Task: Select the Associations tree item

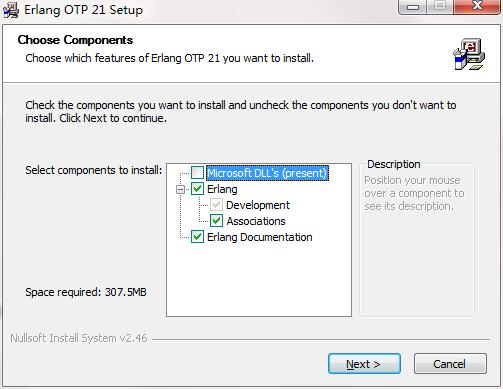Action: pyautogui.click(x=256, y=221)
